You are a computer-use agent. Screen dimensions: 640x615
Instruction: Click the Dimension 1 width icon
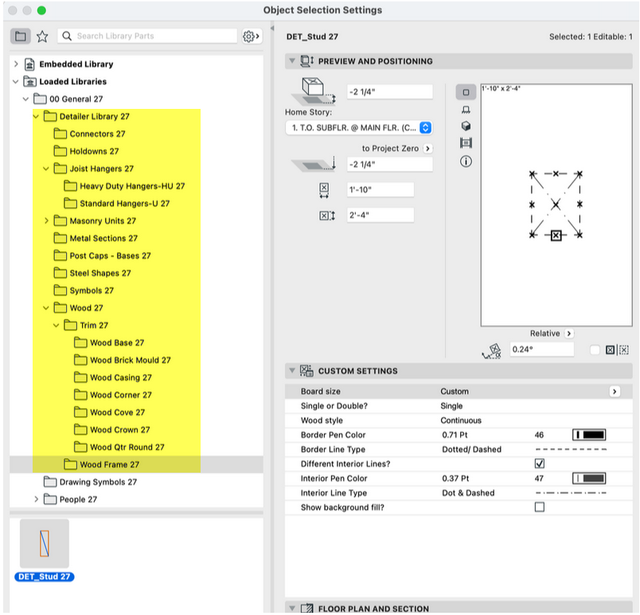pos(324,190)
